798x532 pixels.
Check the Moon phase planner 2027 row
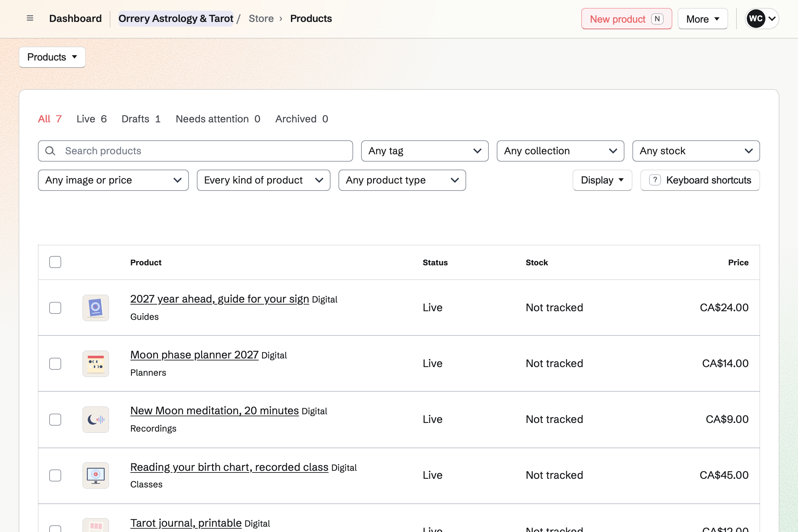(55, 364)
